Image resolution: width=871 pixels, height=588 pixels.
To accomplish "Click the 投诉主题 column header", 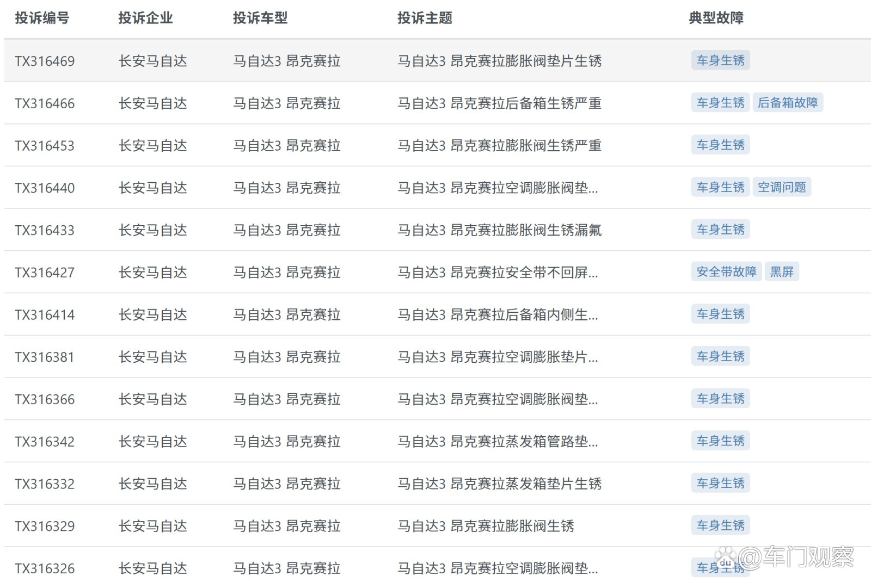I will click(x=426, y=18).
